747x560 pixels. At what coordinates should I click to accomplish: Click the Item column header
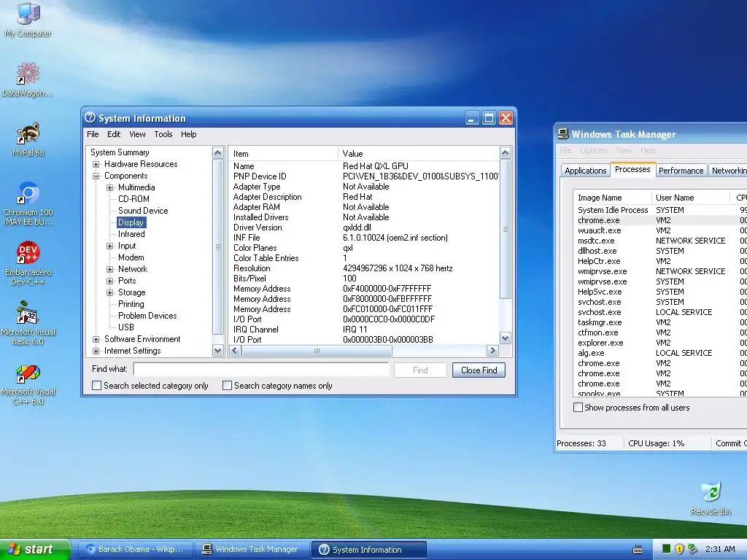(284, 153)
